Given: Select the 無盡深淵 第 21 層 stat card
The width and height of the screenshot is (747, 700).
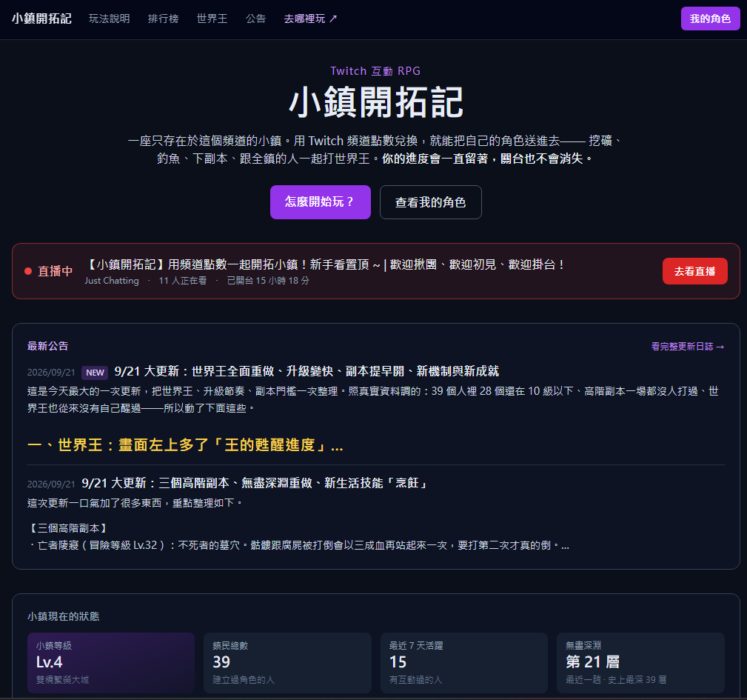Looking at the screenshot, I should point(641,663).
